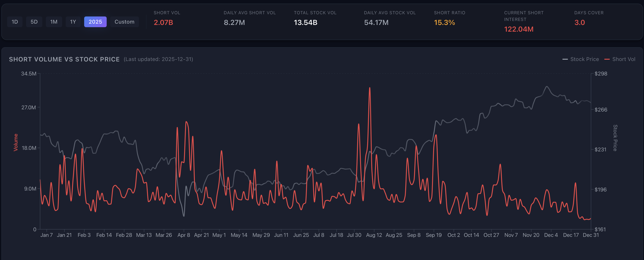Click the Aug 12 axis date label
The width and height of the screenshot is (644, 260).
coord(374,235)
